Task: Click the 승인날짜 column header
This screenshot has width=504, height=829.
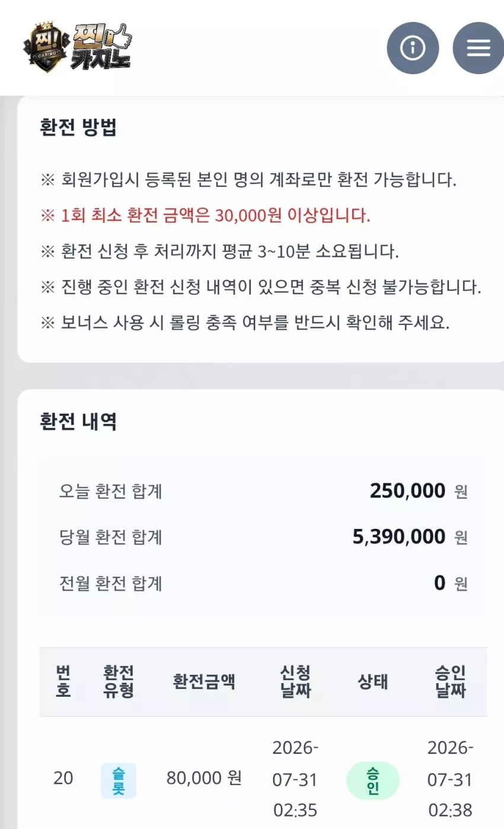Action: (x=450, y=681)
